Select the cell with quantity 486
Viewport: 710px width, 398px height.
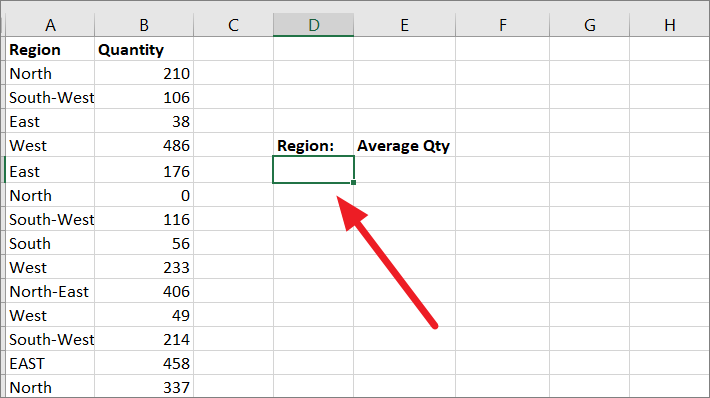pos(144,145)
